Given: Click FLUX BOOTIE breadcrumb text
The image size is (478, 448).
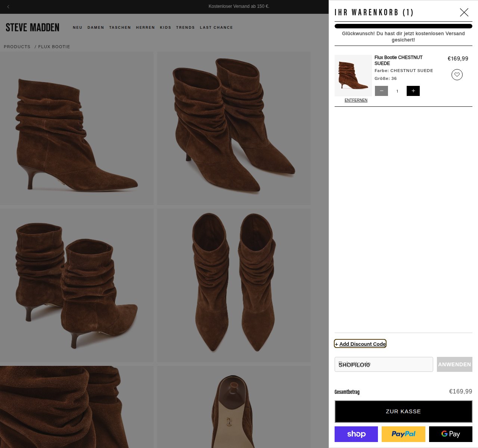Looking at the screenshot, I should [x=54, y=47].
